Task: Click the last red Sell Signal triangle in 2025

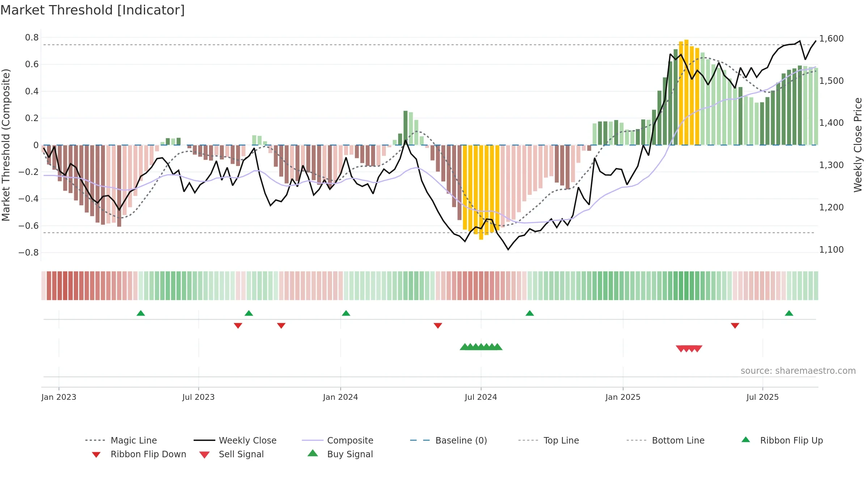Action: click(698, 349)
